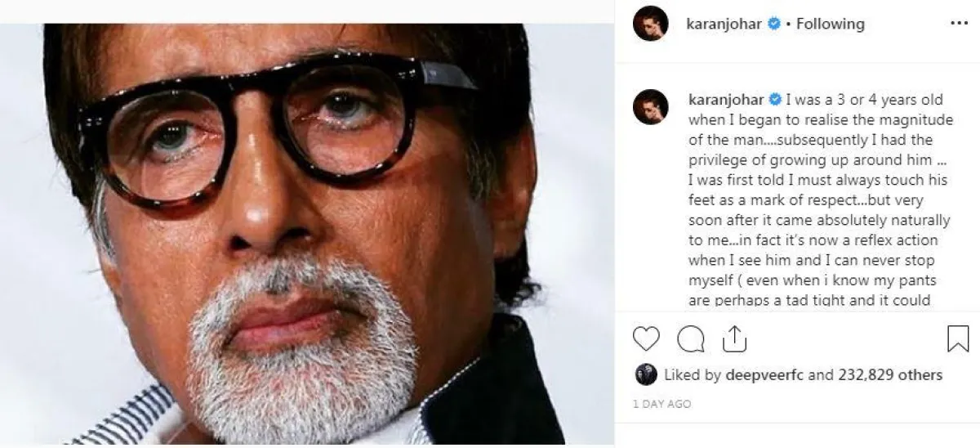This screenshot has height=448, width=980.
Task: Click the 'reflex action' phrase in the caption
Action: (x=902, y=240)
